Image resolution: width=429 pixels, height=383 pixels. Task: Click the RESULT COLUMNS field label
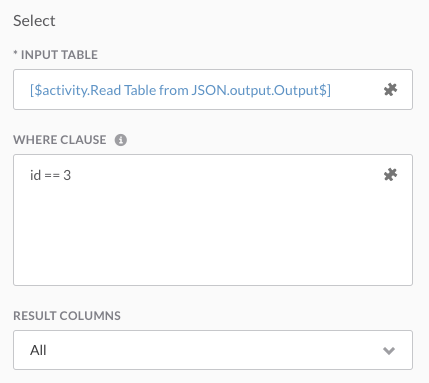click(x=67, y=316)
